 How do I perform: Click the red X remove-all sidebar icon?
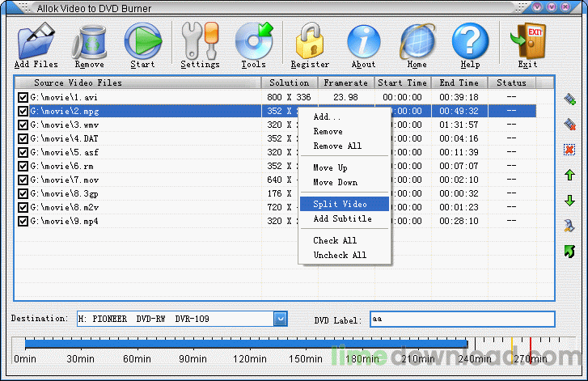pyautogui.click(x=569, y=150)
